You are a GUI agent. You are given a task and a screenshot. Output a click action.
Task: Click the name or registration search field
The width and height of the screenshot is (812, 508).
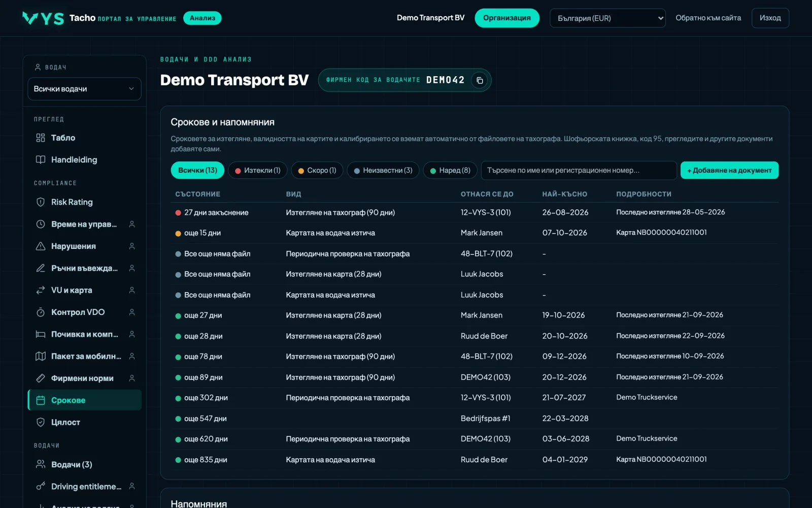coord(579,170)
